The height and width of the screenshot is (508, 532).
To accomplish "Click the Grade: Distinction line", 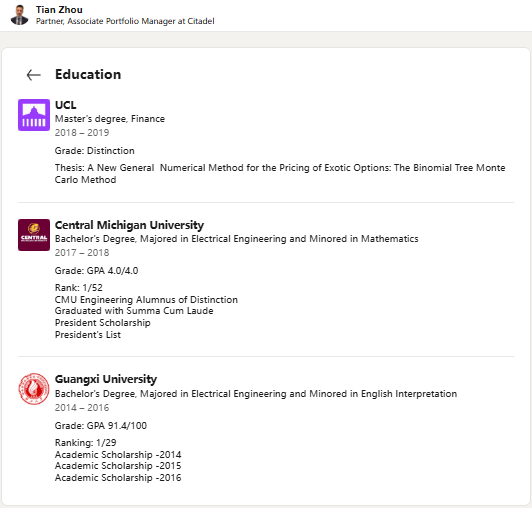I will [x=95, y=151].
